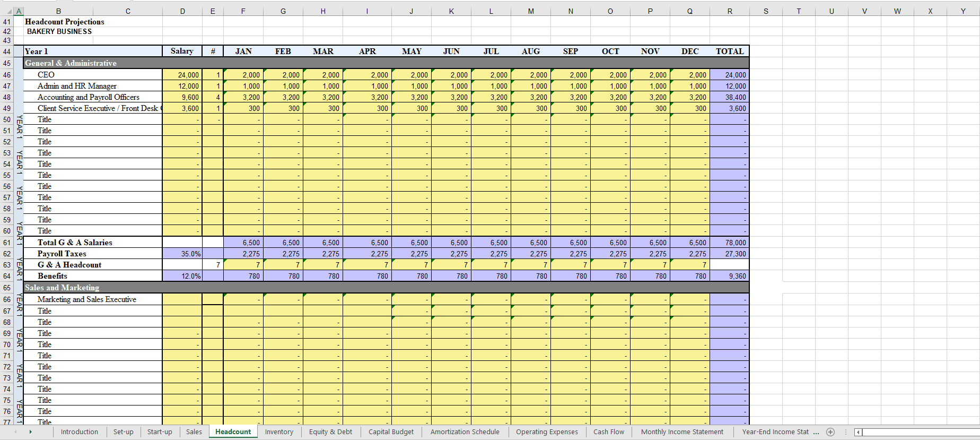The width and height of the screenshot is (980, 440).
Task: Select column D header
Action: (x=182, y=11)
